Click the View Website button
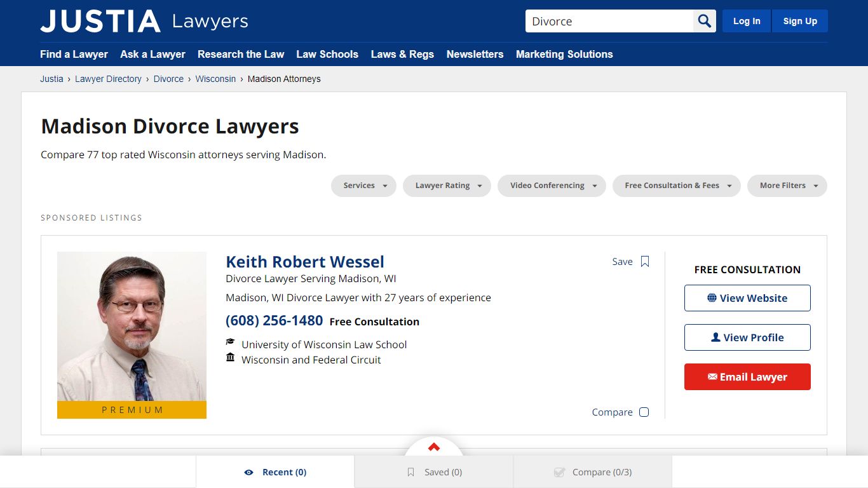Screen dimensions: 868x488 747,298
